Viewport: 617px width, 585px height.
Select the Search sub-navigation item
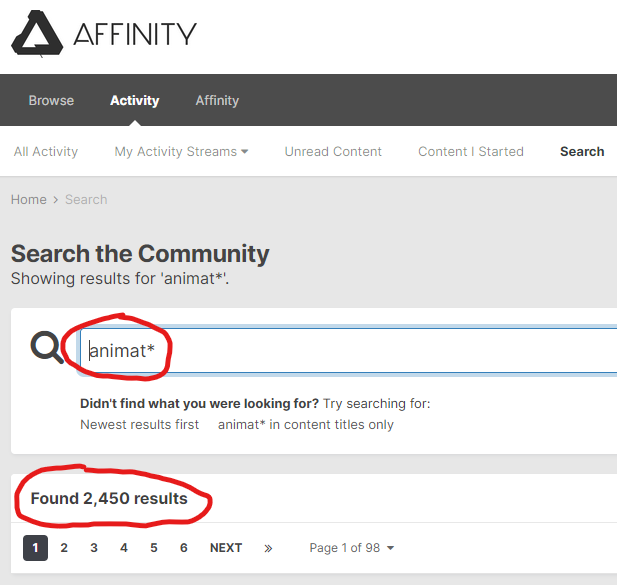(582, 151)
